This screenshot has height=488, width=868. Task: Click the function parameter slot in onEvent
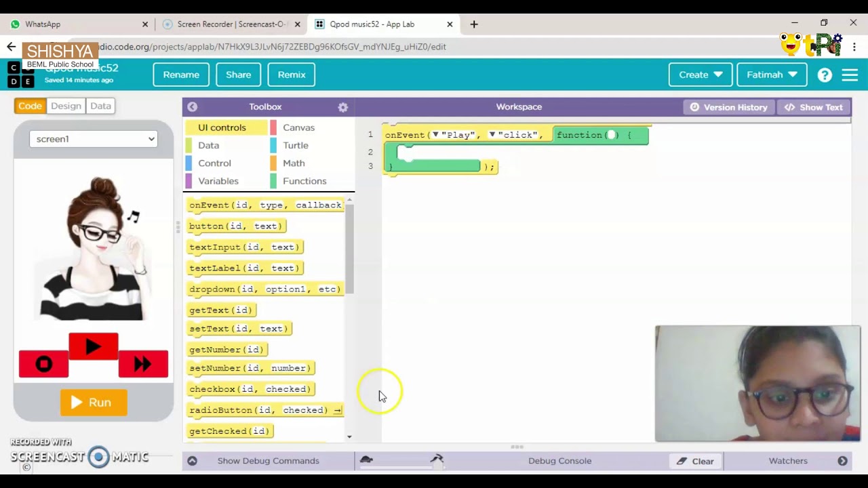[x=611, y=135]
